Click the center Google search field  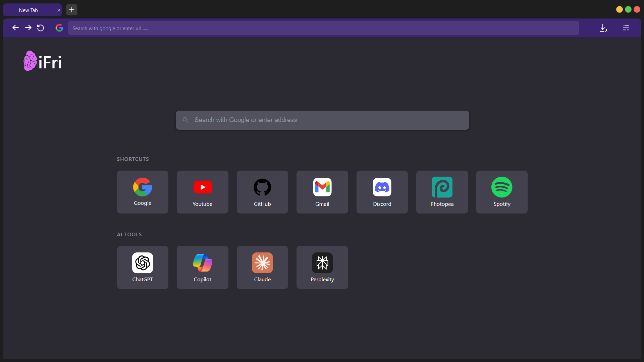322,120
